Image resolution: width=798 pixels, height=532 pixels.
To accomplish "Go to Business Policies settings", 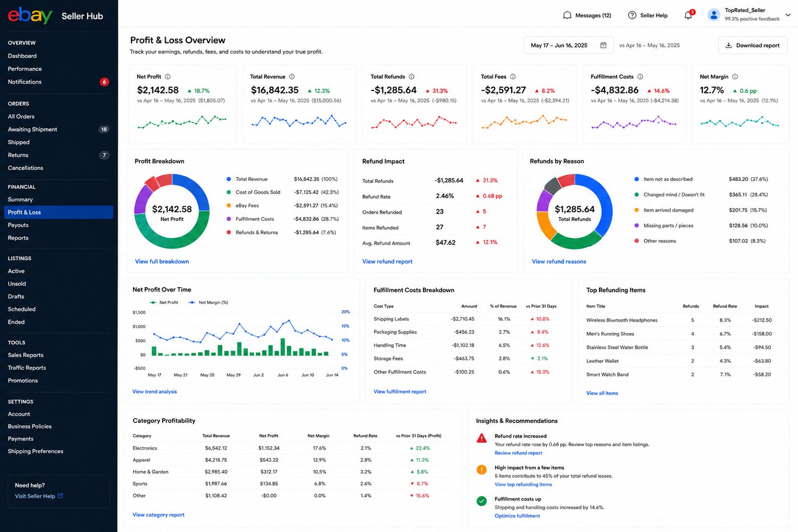I will pos(30,426).
